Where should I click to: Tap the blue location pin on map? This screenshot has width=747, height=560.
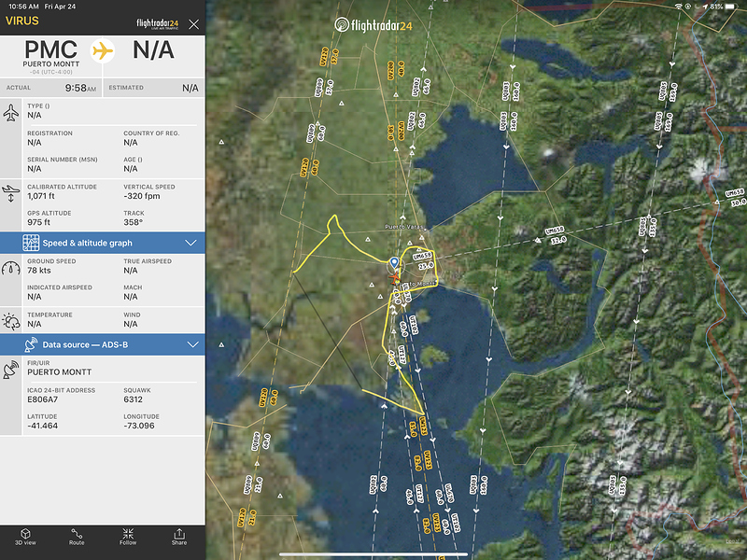394,262
